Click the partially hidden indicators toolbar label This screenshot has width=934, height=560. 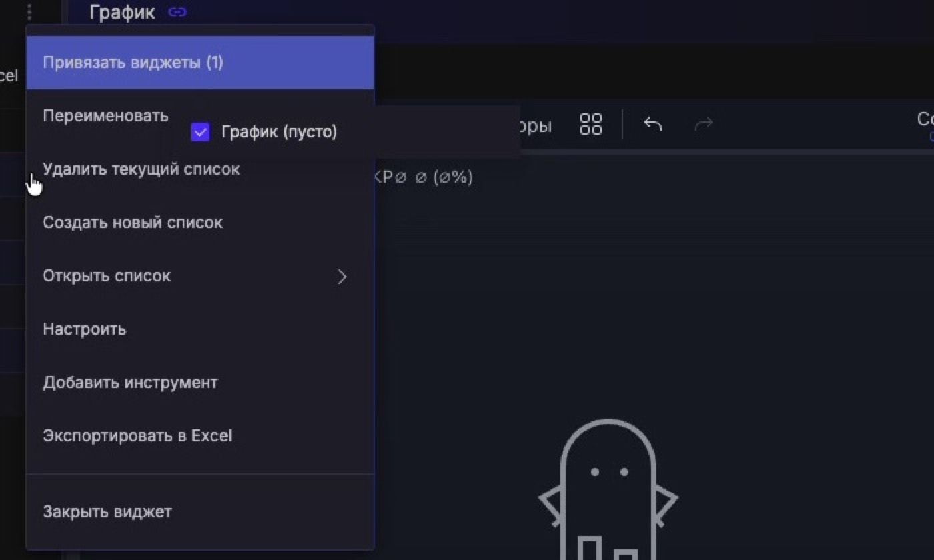[x=536, y=125]
